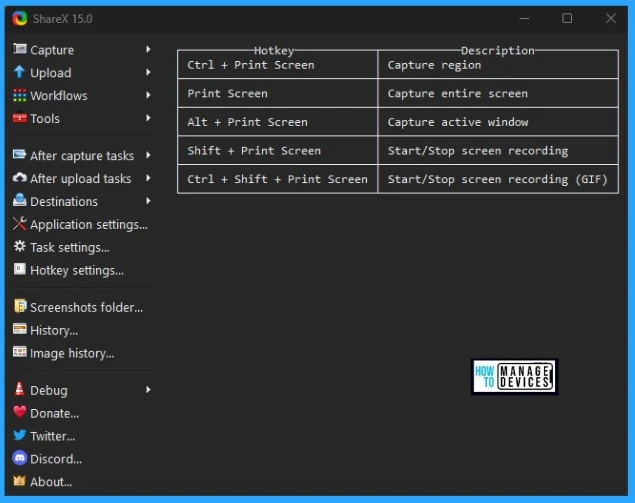Open Task settings... text entry
Screen dimensions: 635x503
click(70, 247)
